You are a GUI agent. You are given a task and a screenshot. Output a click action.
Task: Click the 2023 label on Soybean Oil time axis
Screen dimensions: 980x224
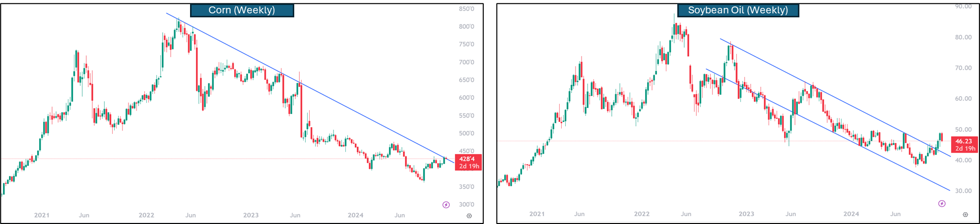746,214
